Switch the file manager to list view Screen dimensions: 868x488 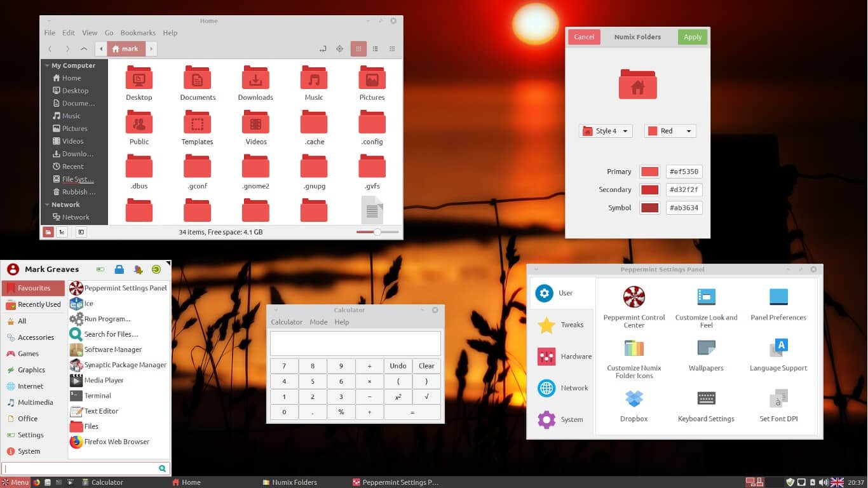click(375, 48)
